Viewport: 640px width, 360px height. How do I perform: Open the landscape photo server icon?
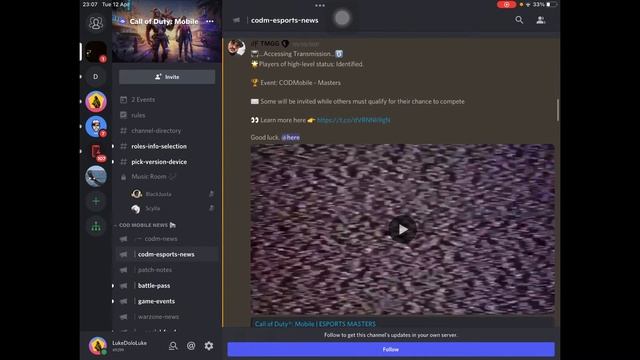[x=96, y=176]
